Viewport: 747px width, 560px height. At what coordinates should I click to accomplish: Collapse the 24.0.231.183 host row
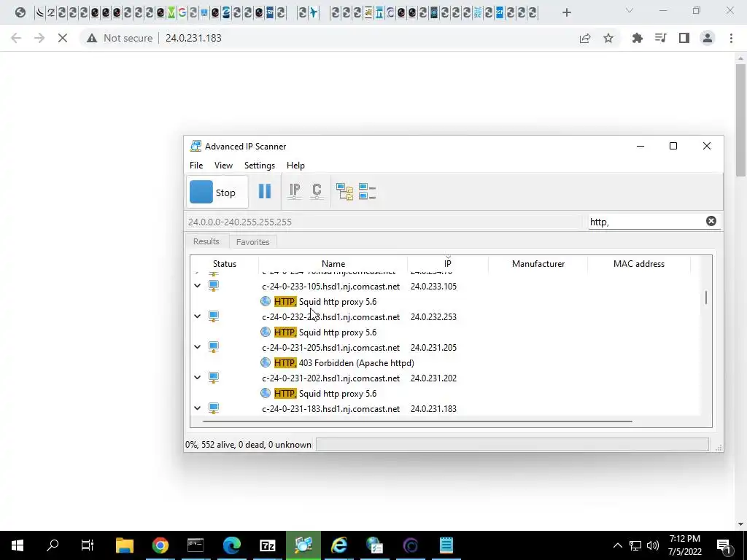click(197, 408)
